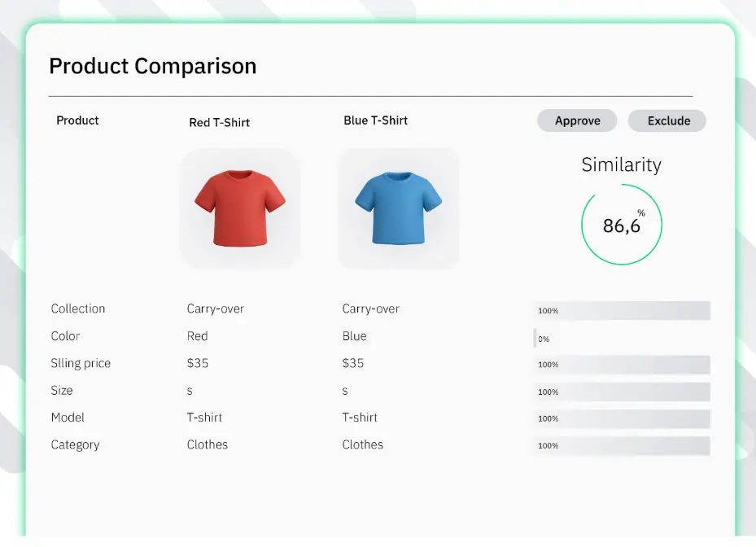Click the Collection 100% similarity bar
The height and width of the screenshot is (547, 756).
(622, 311)
